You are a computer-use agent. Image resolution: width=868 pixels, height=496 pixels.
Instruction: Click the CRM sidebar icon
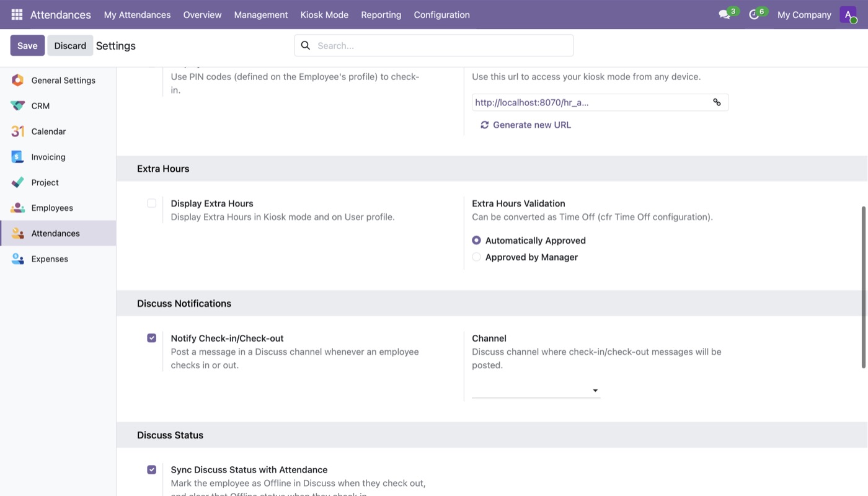click(x=17, y=105)
